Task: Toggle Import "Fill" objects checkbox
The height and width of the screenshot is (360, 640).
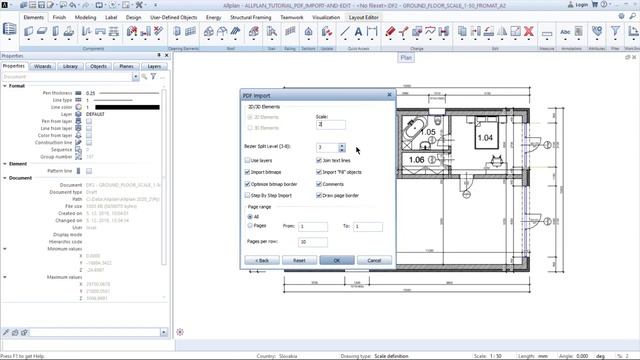Action: pyautogui.click(x=319, y=172)
